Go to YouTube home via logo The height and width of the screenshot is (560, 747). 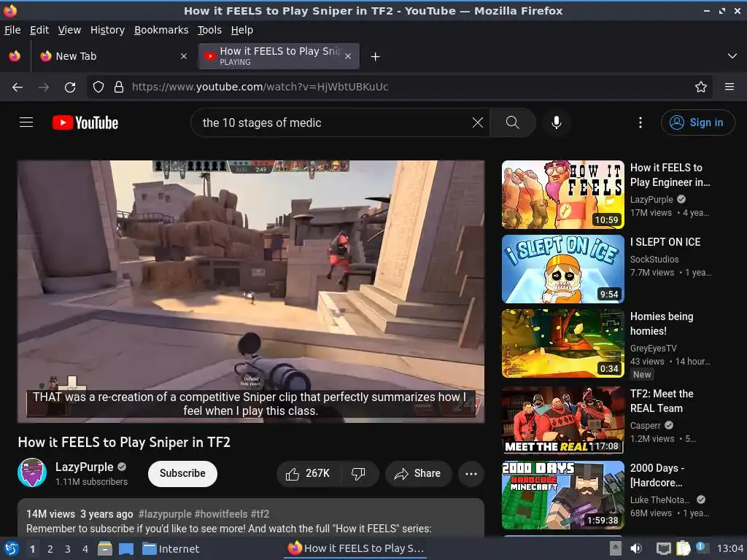coord(85,122)
